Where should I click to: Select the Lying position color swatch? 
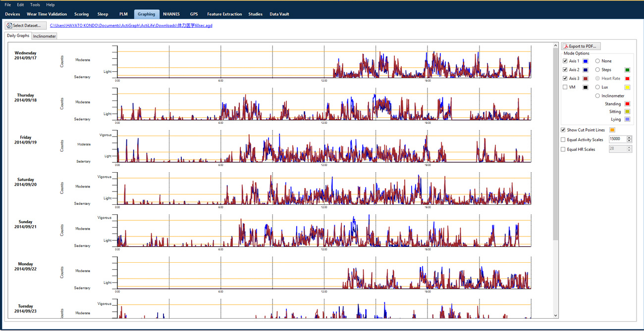coord(627,119)
